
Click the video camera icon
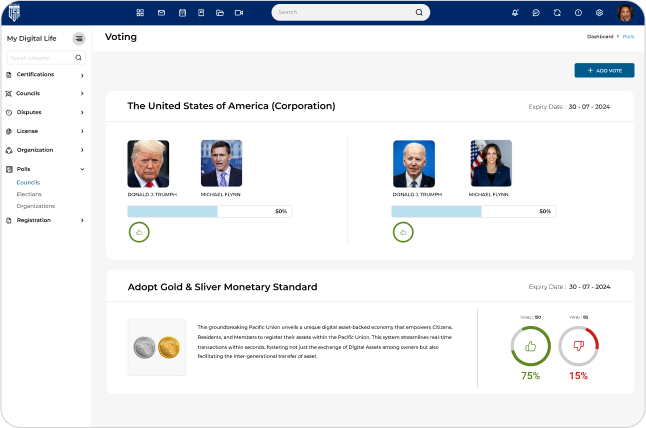point(239,13)
